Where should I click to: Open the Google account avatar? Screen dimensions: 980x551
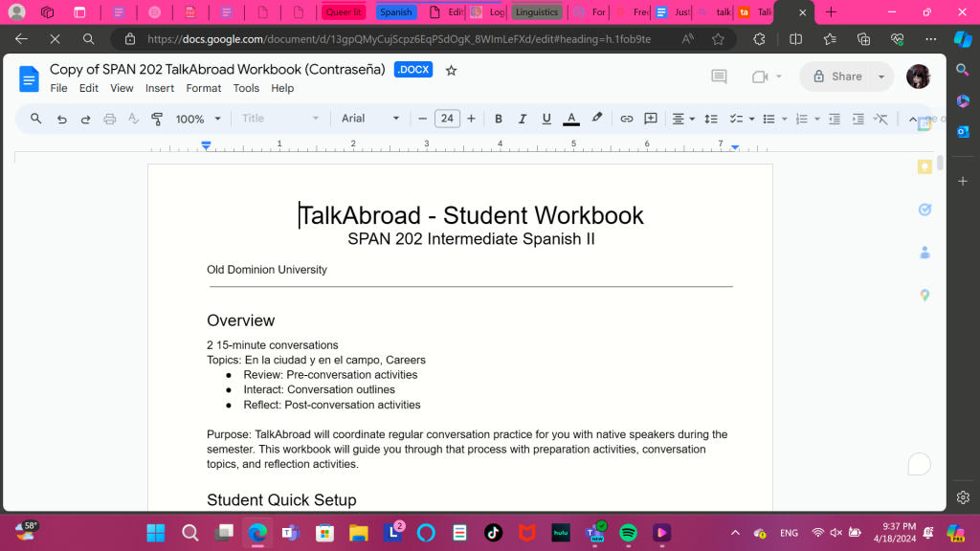tap(918, 77)
